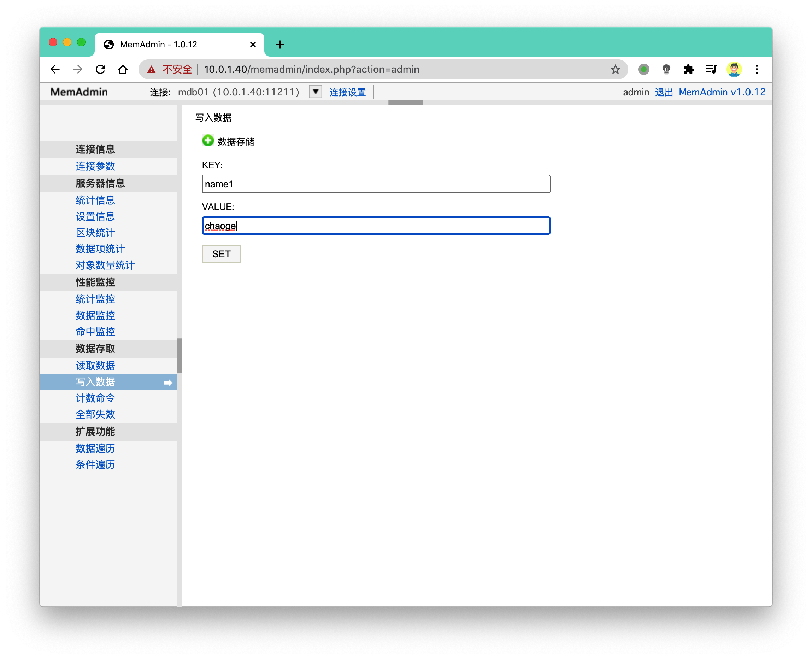
Task: Open a new browser tab
Action: (280, 45)
